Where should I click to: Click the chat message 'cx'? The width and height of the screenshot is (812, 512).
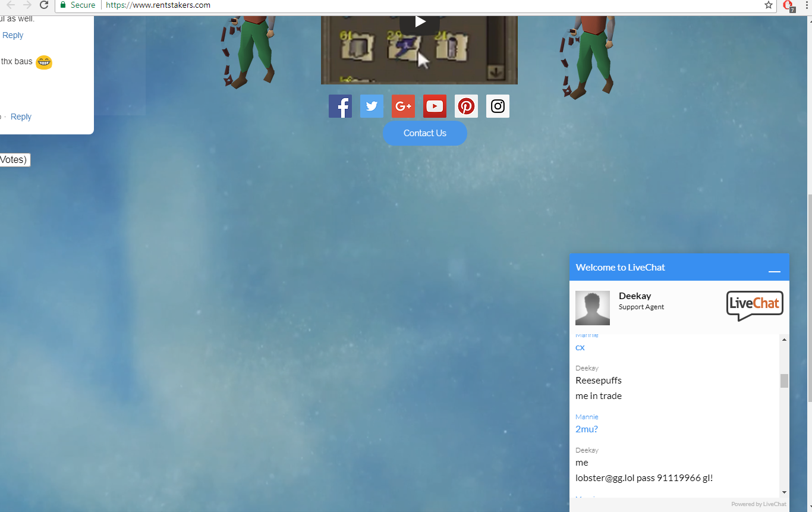(580, 347)
